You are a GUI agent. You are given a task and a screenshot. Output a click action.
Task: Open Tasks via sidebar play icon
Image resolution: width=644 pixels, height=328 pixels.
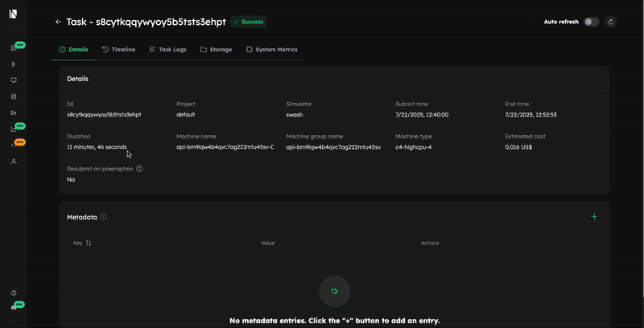point(14,64)
